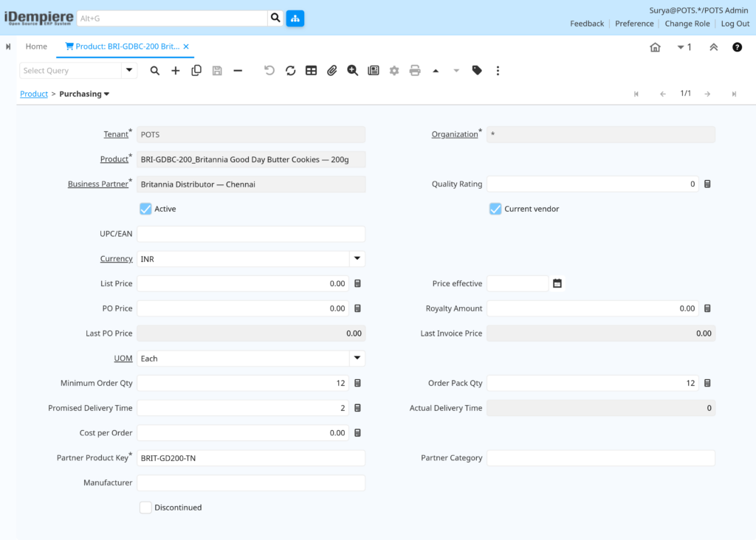Open the Currency INR dropdown

click(x=357, y=259)
